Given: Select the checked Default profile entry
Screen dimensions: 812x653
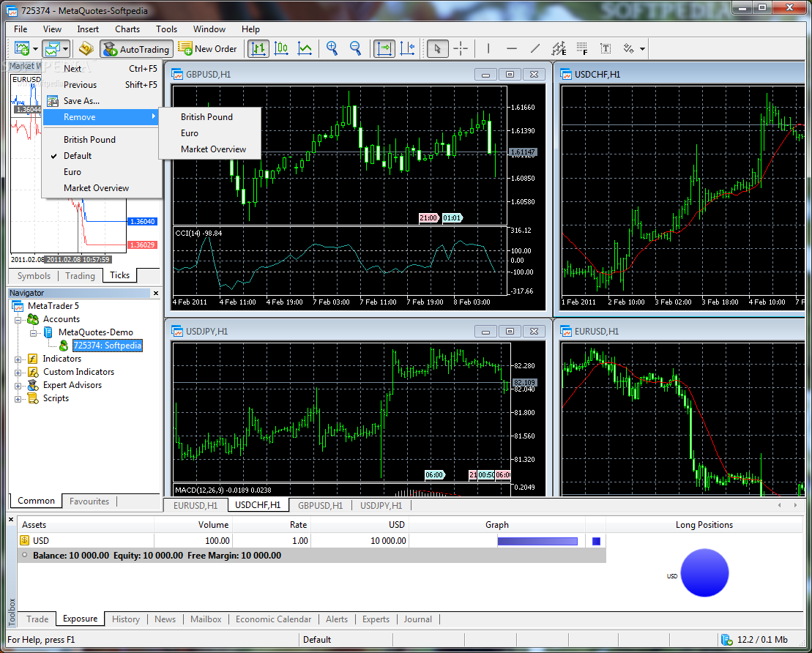Looking at the screenshot, I should (103, 156).
